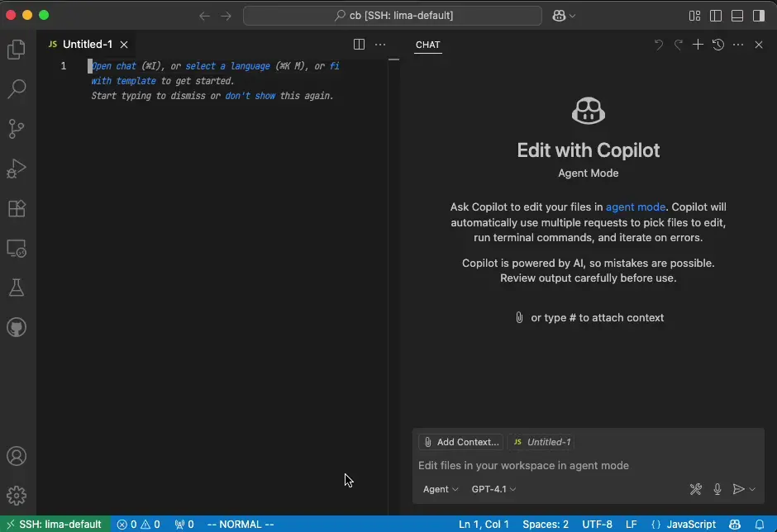Screen dimensions: 777x532
Task: Open editor More Actions menu
Action: click(380, 45)
